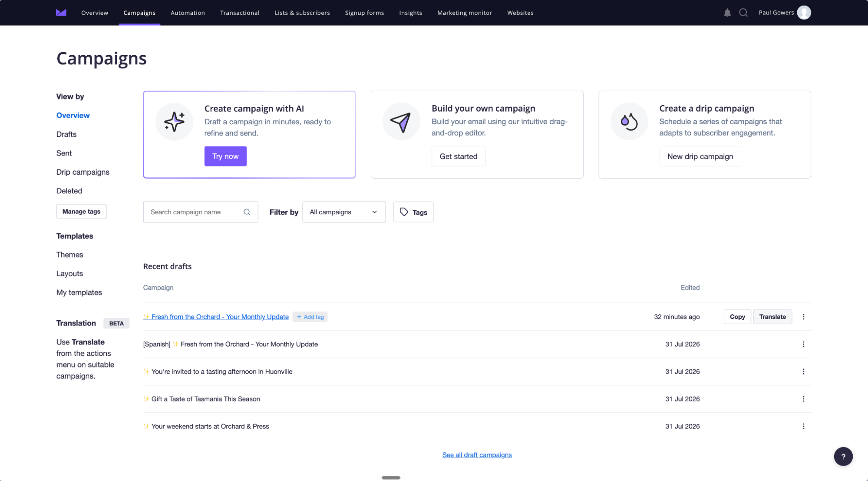
Task: Click the AI sparkle icon
Action: coord(174,122)
